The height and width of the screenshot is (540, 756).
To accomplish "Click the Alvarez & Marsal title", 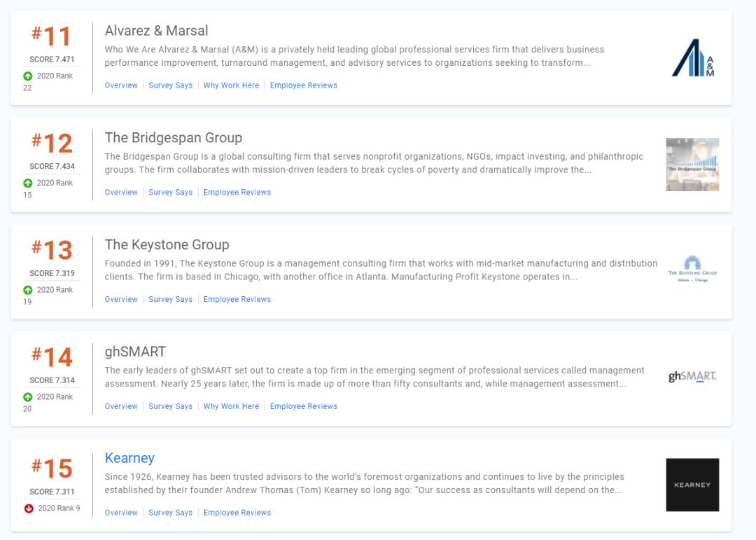I will [156, 31].
